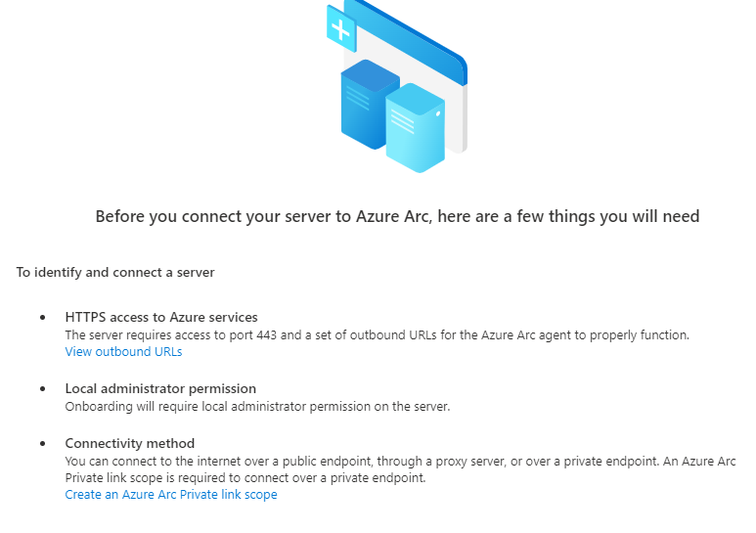Select the 'Connectivity method' title
Screen dimensions: 756x533
coord(130,443)
